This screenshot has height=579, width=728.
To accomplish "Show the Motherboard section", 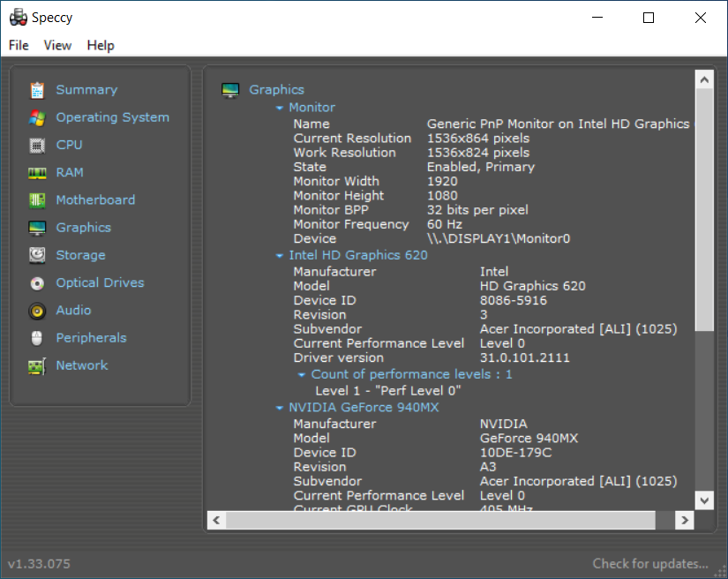I will point(95,199).
